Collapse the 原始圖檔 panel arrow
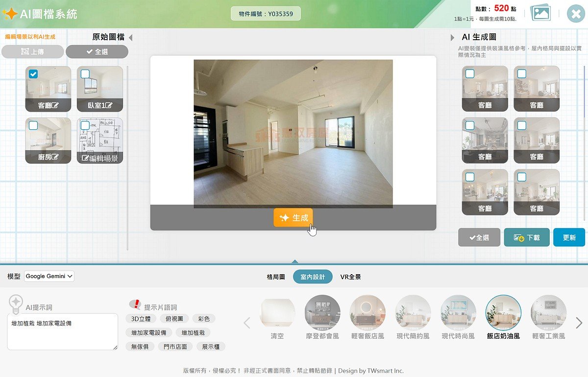The image size is (588, 377). coord(130,38)
